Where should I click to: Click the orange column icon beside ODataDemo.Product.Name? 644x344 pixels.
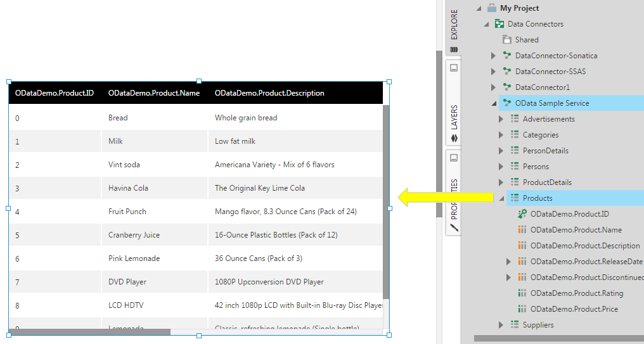coord(522,230)
